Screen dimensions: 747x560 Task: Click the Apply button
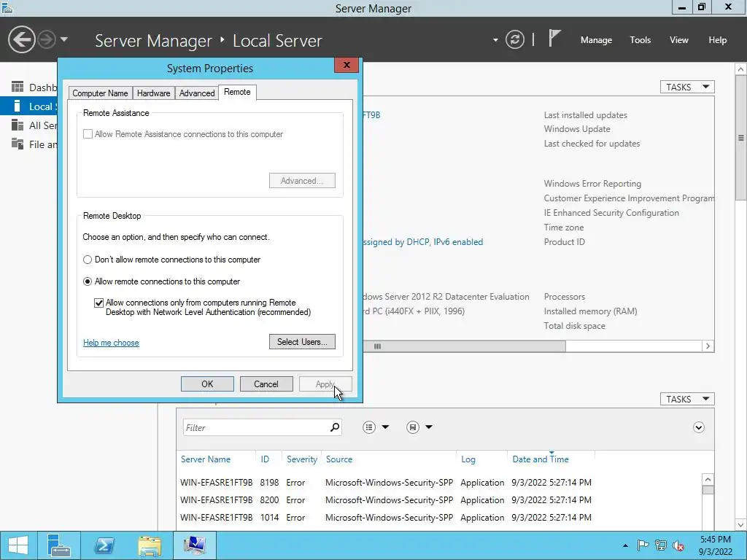tap(325, 384)
